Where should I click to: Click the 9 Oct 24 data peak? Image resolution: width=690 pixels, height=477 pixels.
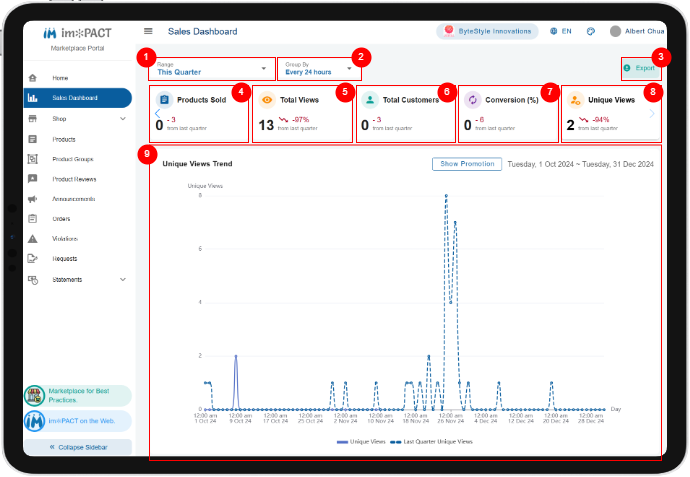coord(236,356)
